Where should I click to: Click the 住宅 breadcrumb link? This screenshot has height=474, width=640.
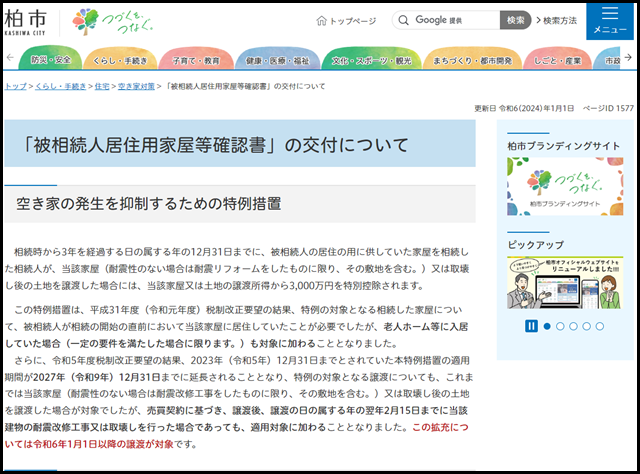point(102,86)
